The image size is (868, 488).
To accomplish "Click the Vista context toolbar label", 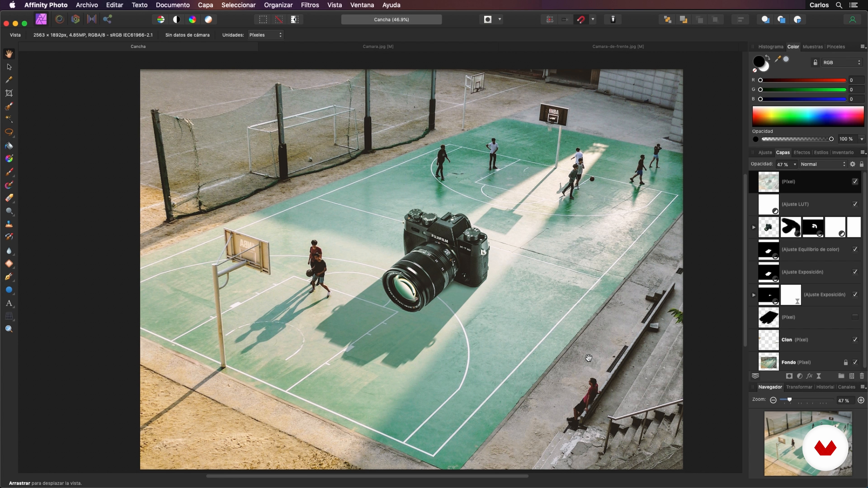I will 15,35.
